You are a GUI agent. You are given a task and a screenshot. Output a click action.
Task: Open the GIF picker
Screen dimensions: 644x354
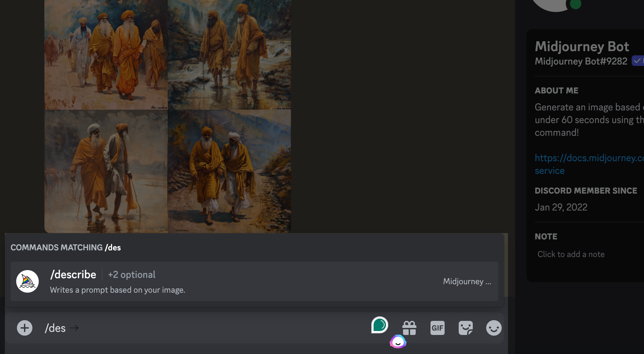[438, 328]
